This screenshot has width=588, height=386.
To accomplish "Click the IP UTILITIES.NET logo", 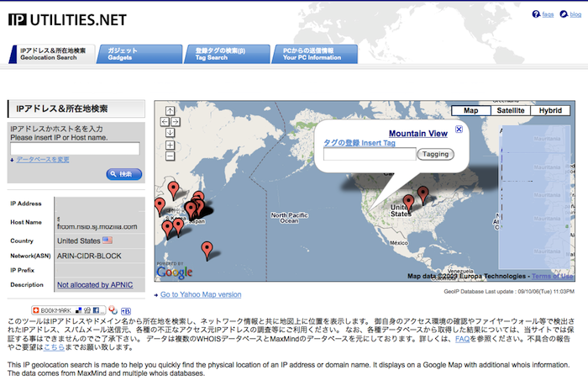I will [67, 20].
